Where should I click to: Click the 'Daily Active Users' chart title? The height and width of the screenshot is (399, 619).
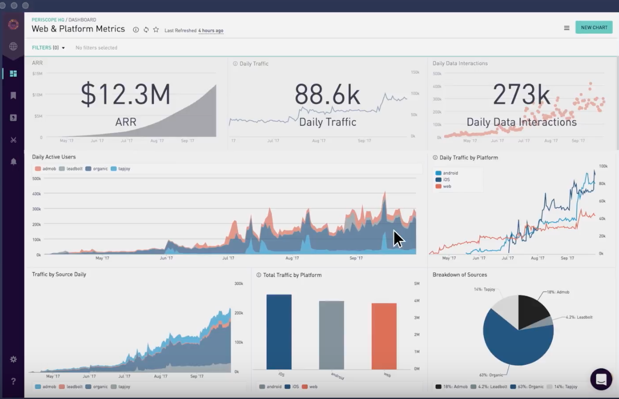click(54, 157)
